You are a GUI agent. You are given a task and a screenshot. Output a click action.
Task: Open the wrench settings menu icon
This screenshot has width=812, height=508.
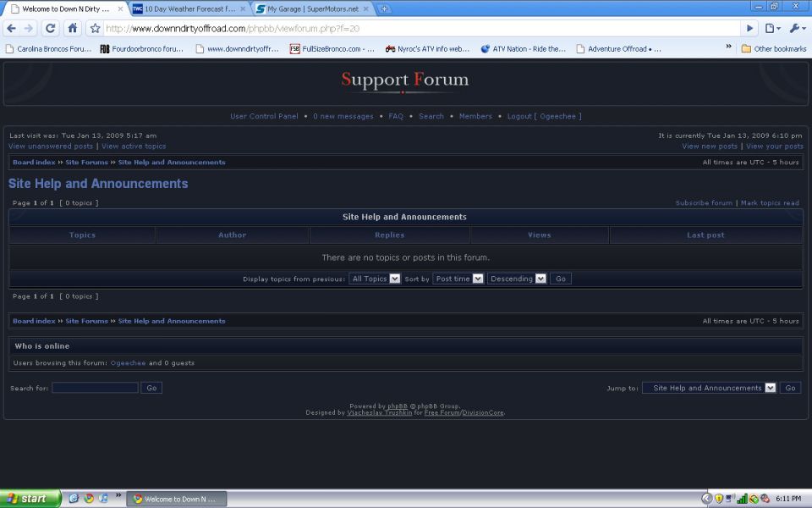coord(797,29)
